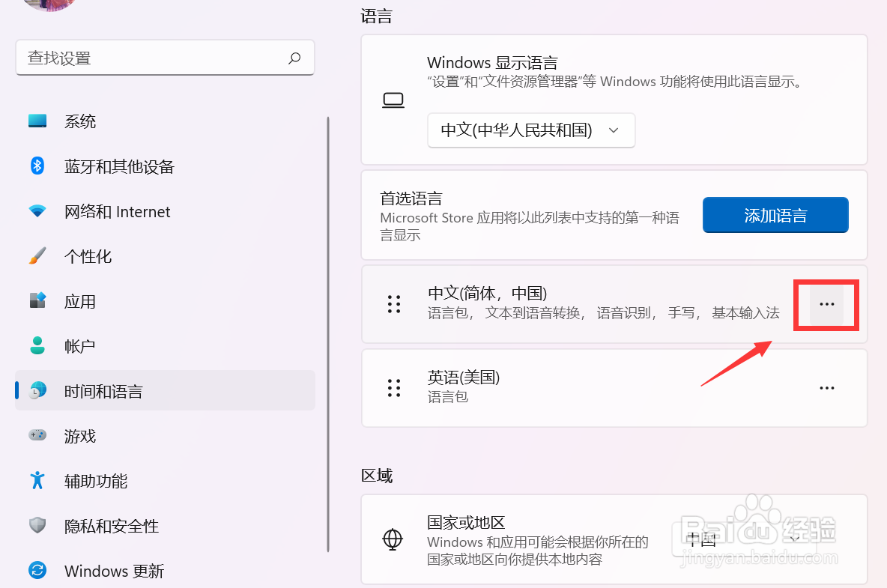Open 帐户 settings page
887x588 pixels.
click(x=165, y=346)
